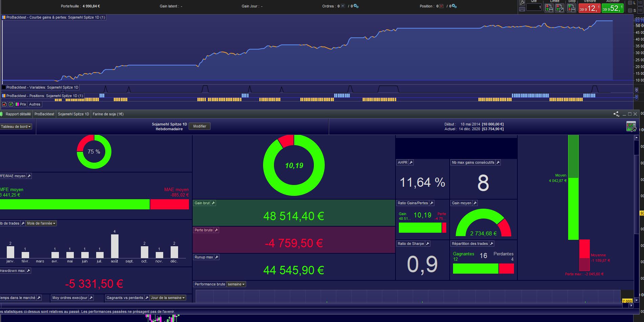The width and height of the screenshot is (644, 322).
Task: Select the Rapport détaillé tab
Action: 18,114
